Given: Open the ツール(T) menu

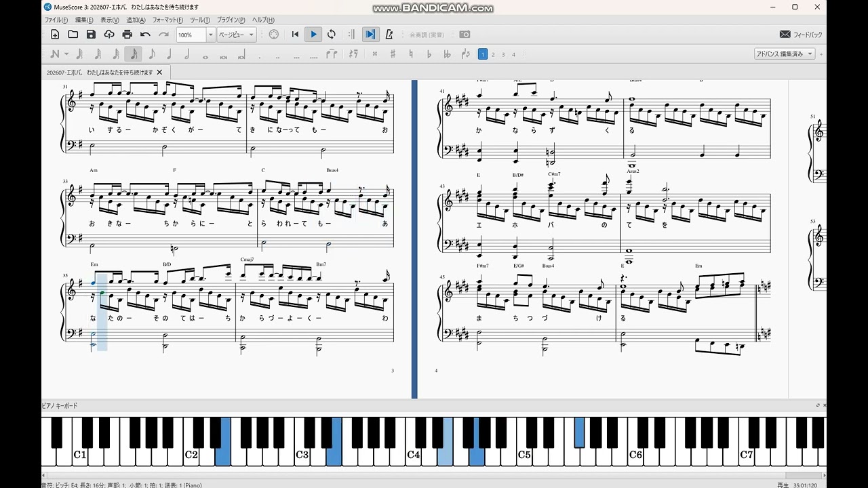Looking at the screenshot, I should (200, 20).
